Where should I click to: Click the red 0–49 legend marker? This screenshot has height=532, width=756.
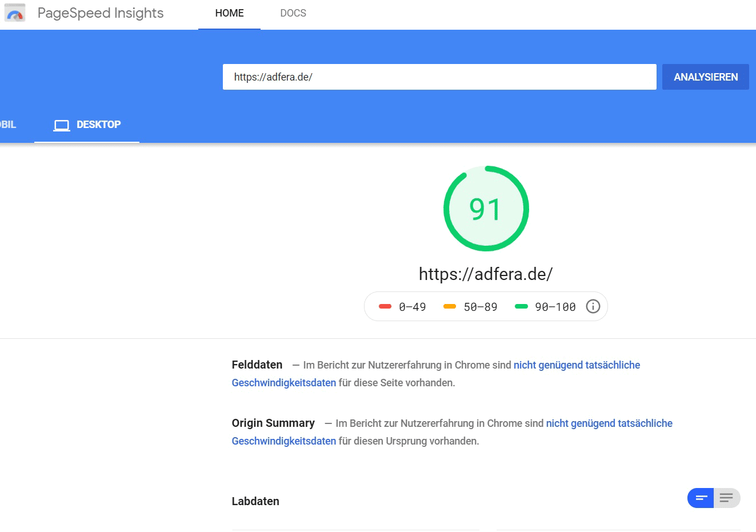385,307
